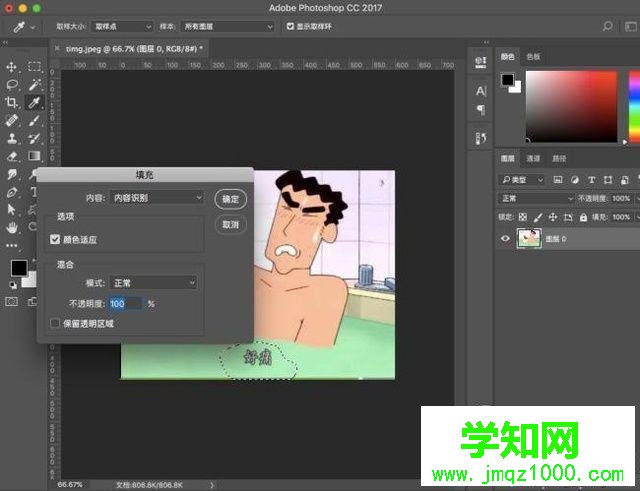Uncheck 颜色适应 in the Fill dialog
This screenshot has width=640, height=491.
[x=55, y=239]
